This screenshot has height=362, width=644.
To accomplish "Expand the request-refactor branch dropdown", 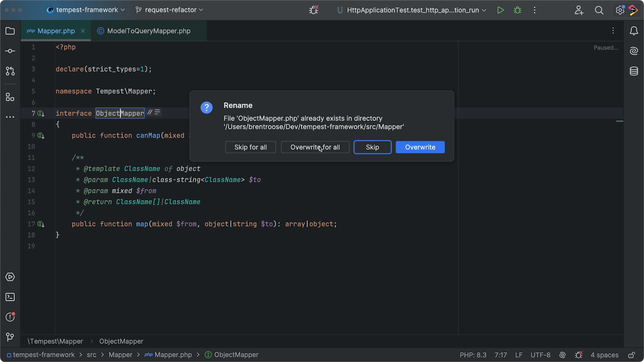I will click(170, 10).
